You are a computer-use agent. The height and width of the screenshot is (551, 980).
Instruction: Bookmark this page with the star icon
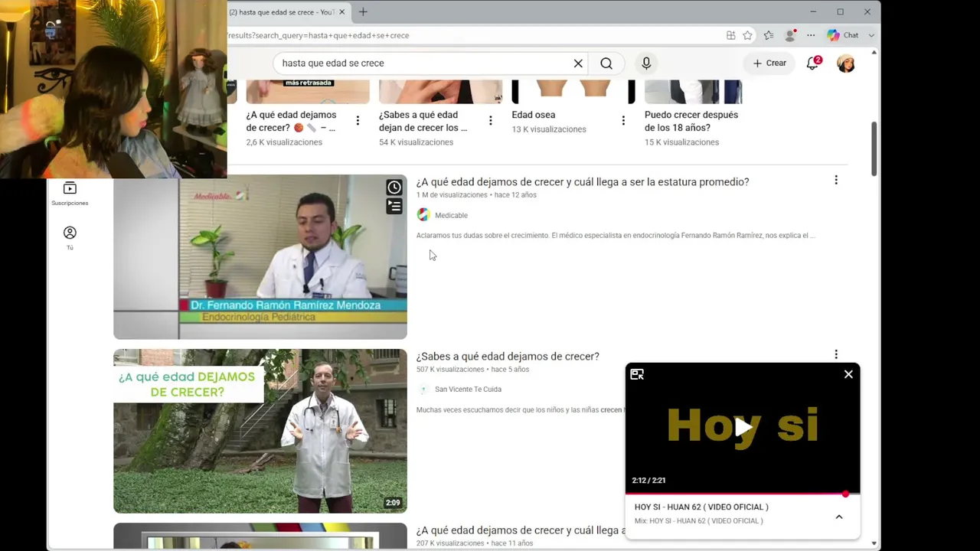748,35
